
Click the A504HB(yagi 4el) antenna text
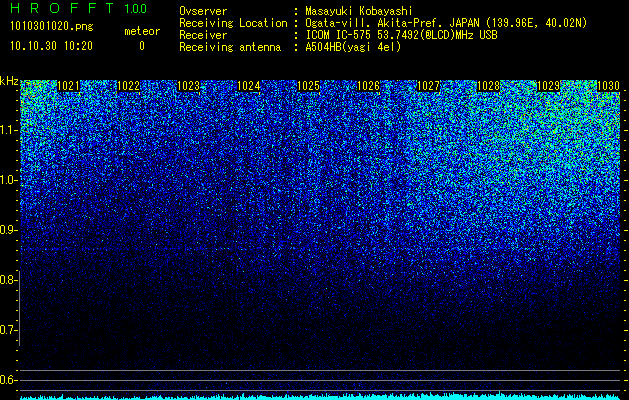pos(353,47)
